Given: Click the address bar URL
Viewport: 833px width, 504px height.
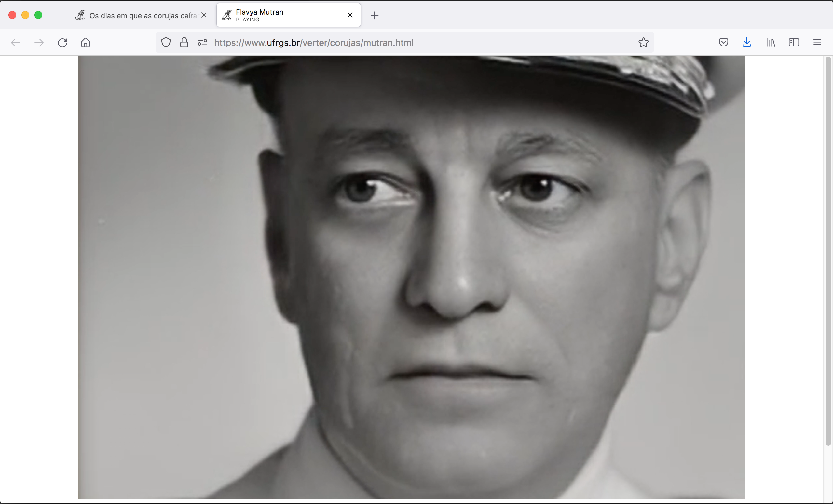Looking at the screenshot, I should (x=313, y=43).
